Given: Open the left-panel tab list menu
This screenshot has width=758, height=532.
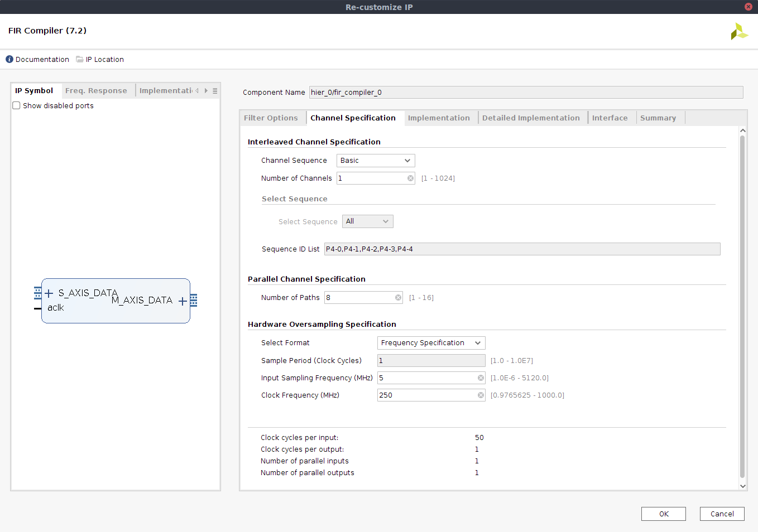Looking at the screenshot, I should (x=215, y=91).
